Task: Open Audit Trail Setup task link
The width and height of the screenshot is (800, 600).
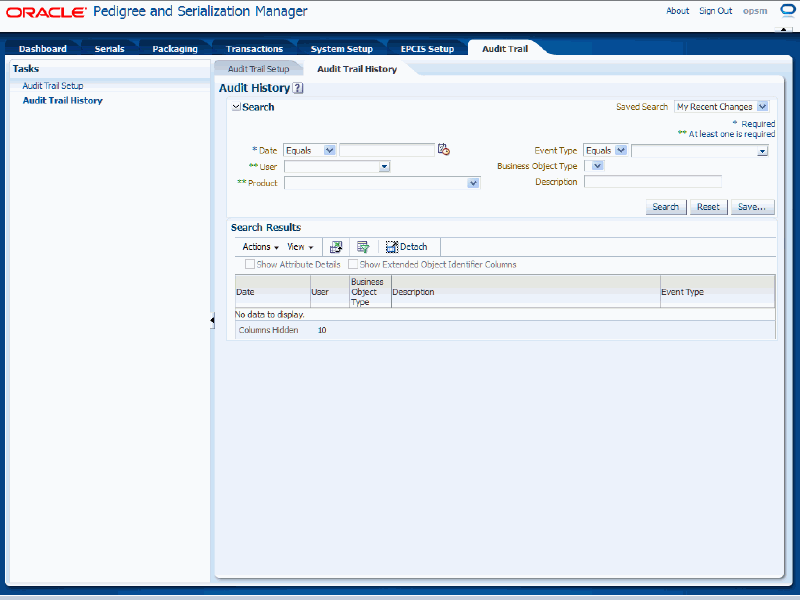Action: pyautogui.click(x=53, y=86)
